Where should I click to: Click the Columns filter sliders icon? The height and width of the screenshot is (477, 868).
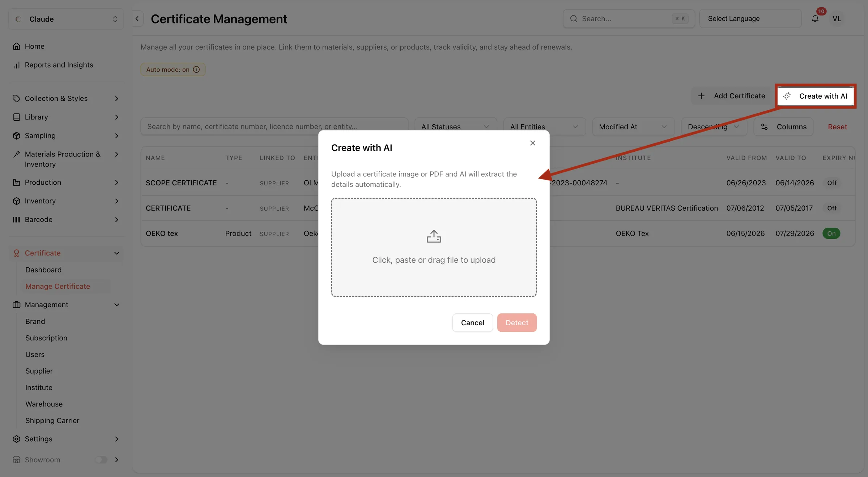(764, 127)
